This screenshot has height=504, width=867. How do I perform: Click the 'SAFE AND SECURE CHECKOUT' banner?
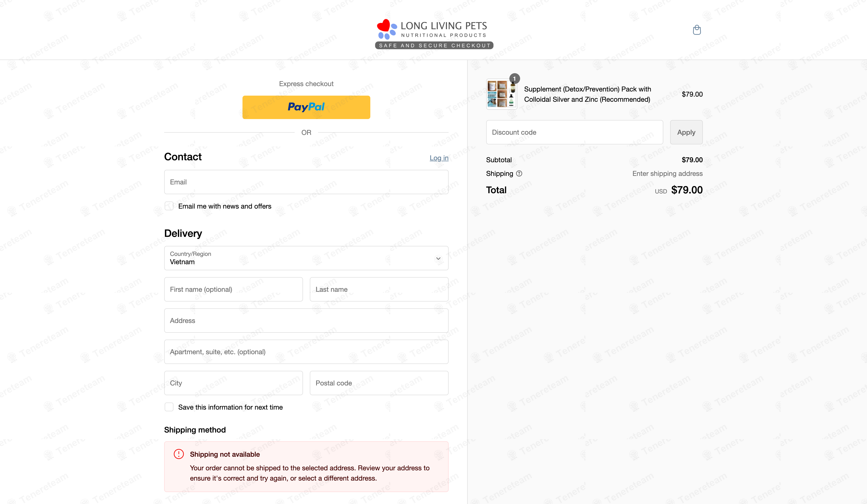[x=434, y=45]
